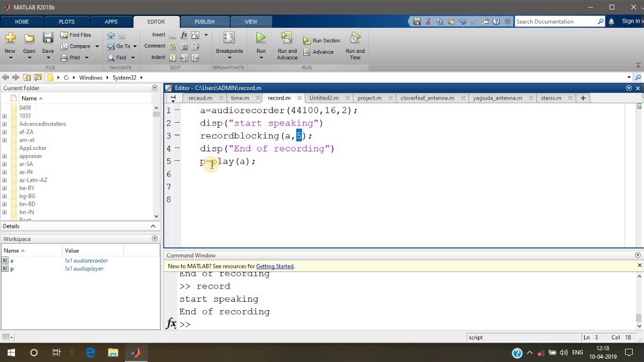
Task: Close the record.m editor tab
Action: [x=299, y=98]
